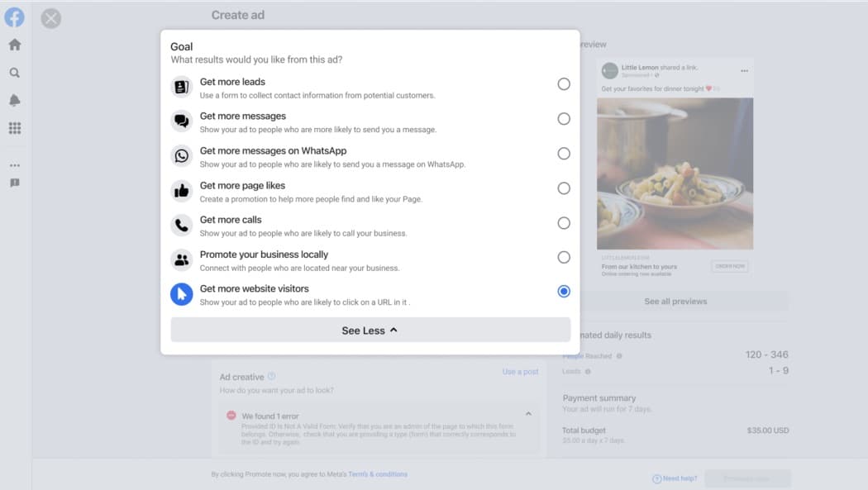Click the WhatsApp goal icon

pos(182,156)
